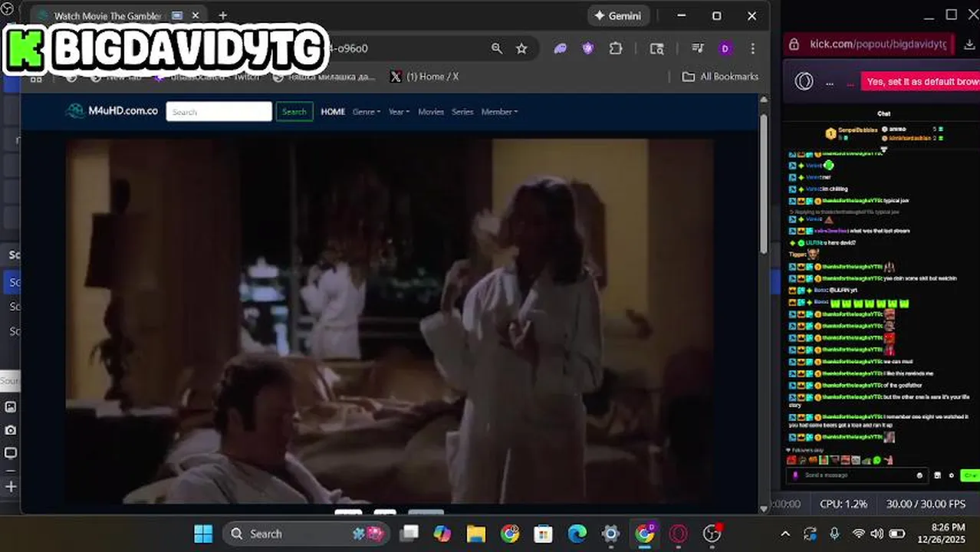Click the lock icon in Kick popout address bar
The height and width of the screenshot is (552, 980).
(x=794, y=44)
